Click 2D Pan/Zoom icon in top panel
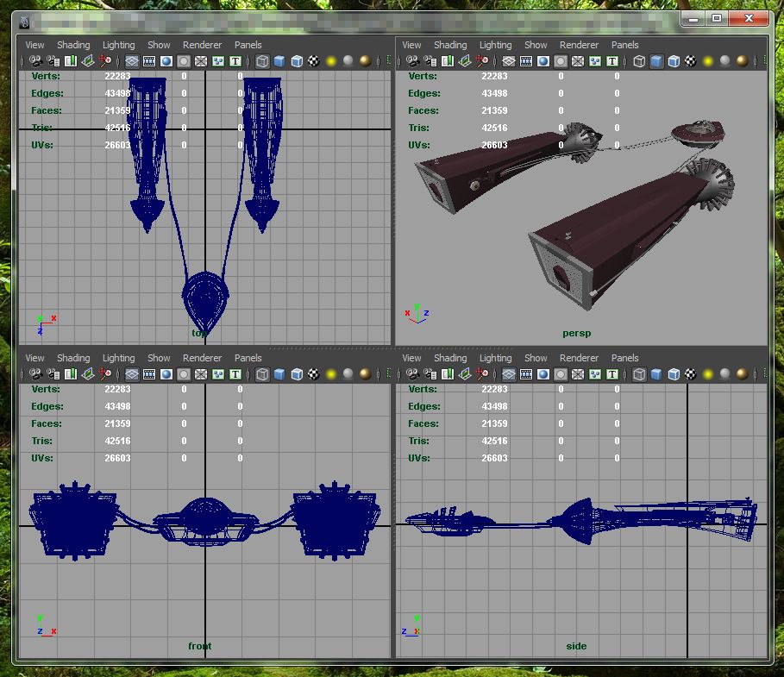Viewport: 784px width, 677px height. click(x=105, y=61)
